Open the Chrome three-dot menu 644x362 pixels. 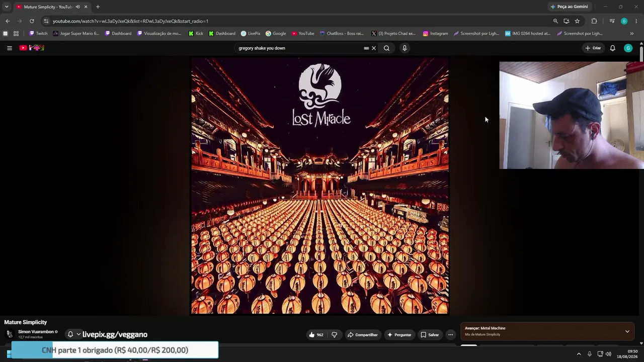636,21
